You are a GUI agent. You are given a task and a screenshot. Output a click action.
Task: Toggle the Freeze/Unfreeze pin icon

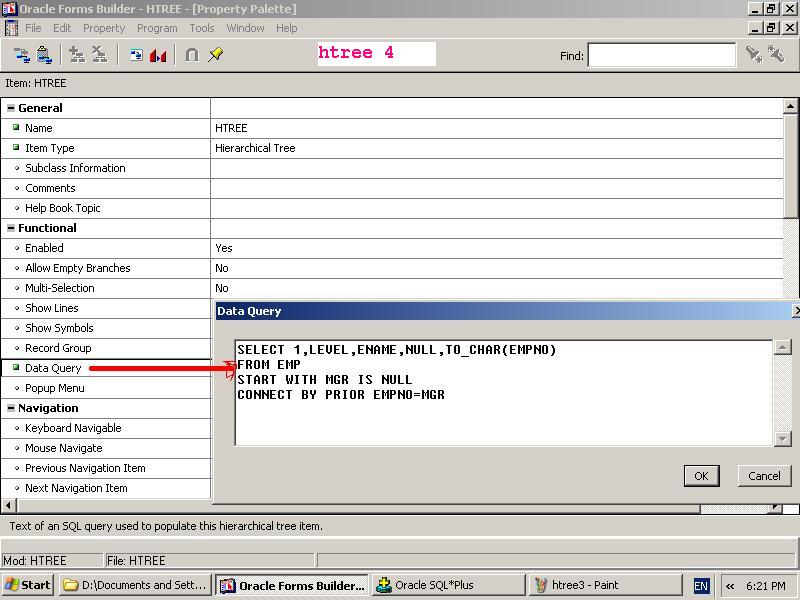coord(215,55)
